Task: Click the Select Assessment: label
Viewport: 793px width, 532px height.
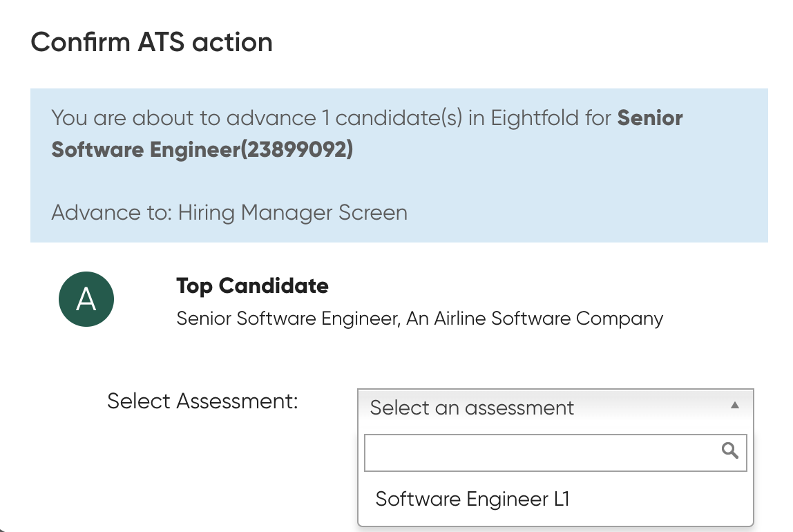Action: point(202,401)
